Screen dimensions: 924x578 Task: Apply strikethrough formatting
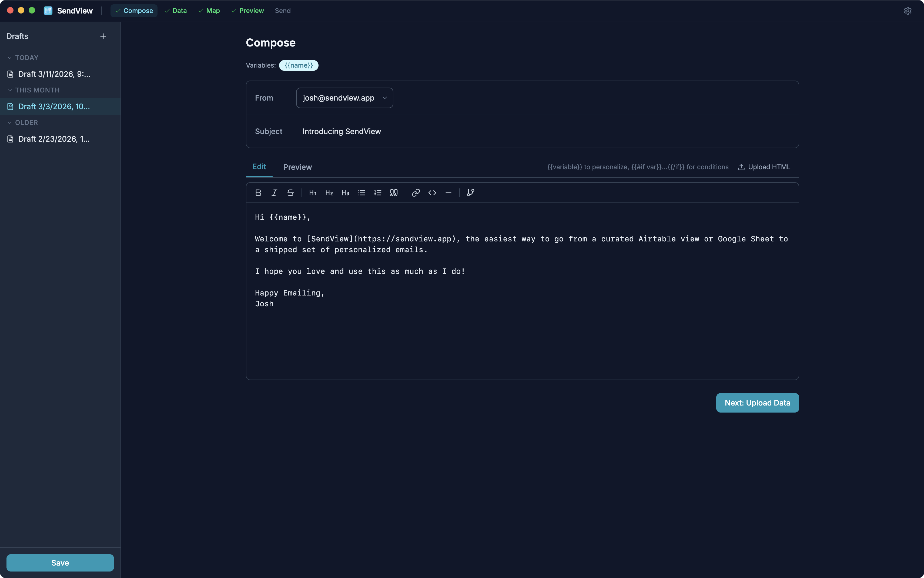click(x=290, y=193)
